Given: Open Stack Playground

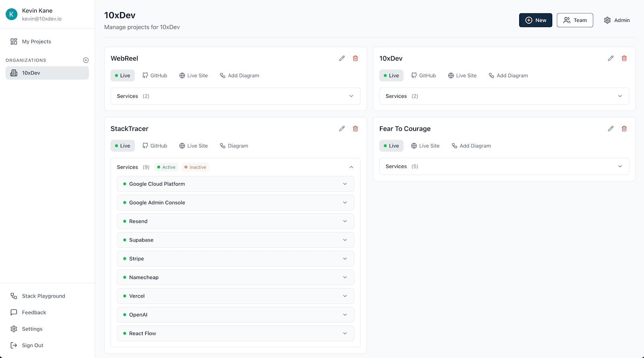Looking at the screenshot, I should click(x=47, y=296).
